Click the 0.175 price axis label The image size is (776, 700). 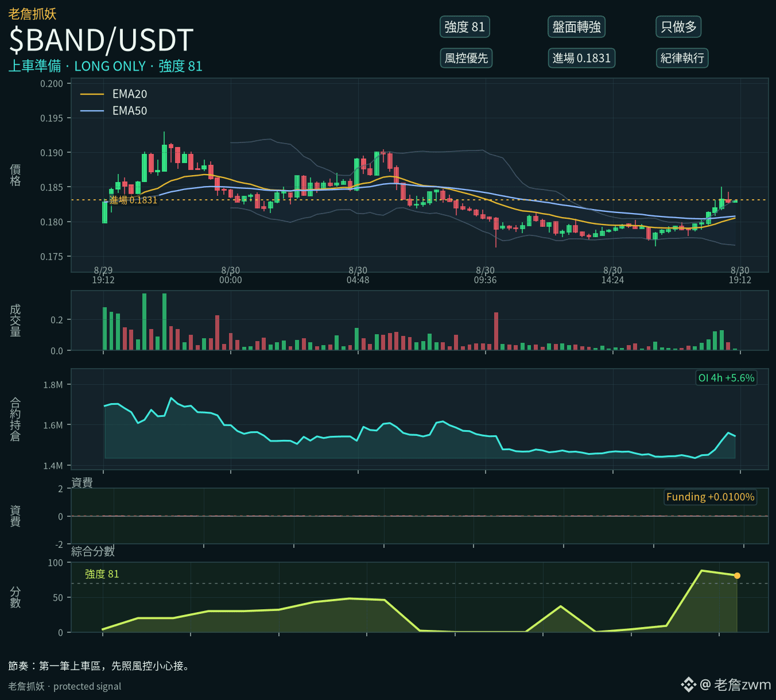[52, 257]
